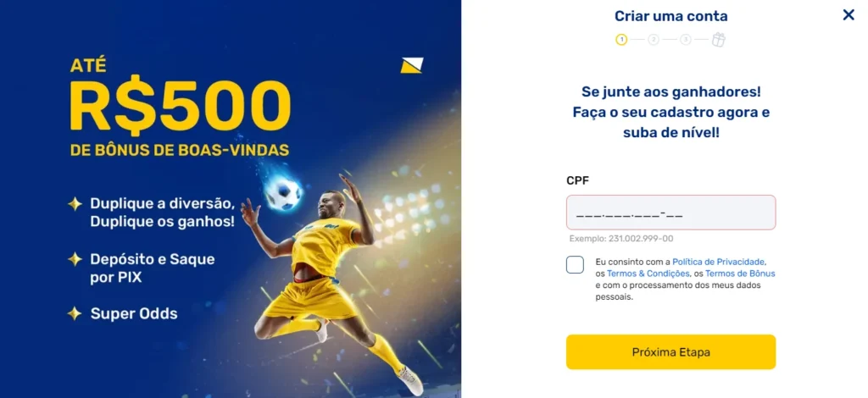Click the star icon beside Super Odds
Image resolution: width=868 pixels, height=398 pixels.
point(75,313)
